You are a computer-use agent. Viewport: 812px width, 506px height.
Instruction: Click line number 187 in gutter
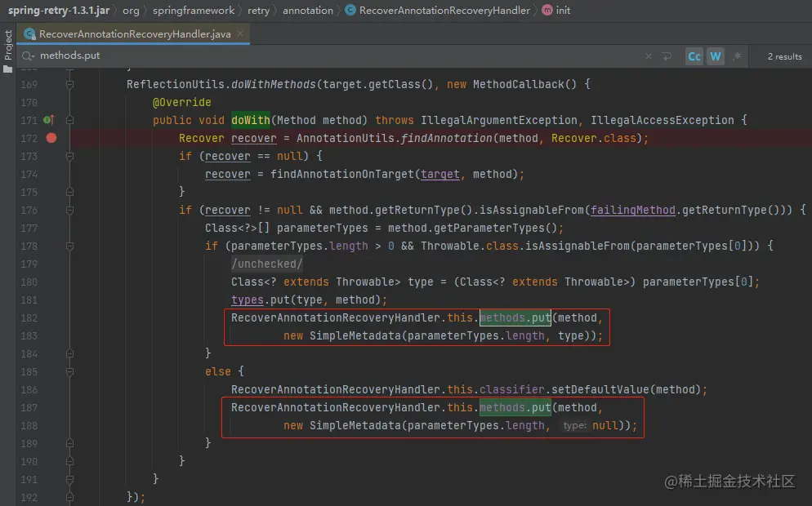coord(29,408)
